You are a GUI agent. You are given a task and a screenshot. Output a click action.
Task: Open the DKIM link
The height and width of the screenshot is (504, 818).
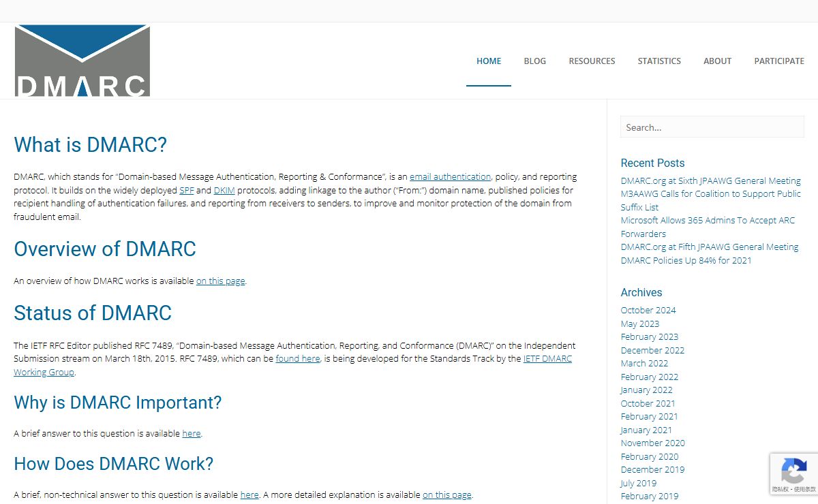coord(224,190)
